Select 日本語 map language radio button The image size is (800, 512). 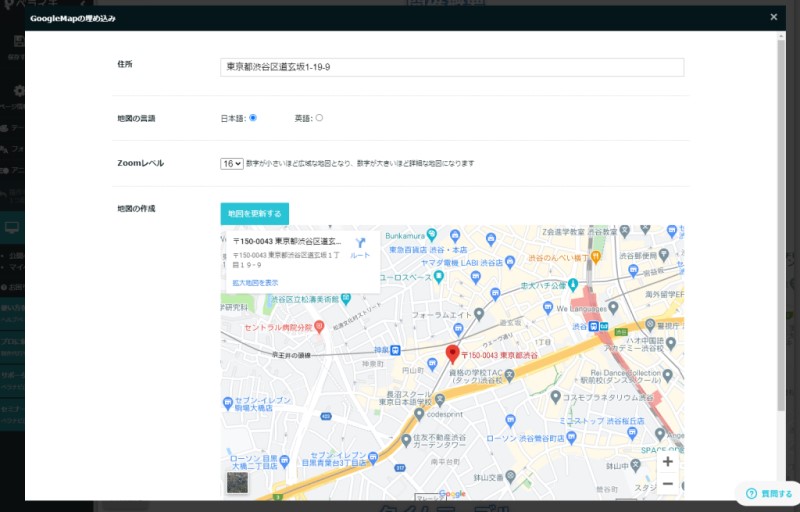click(x=253, y=118)
